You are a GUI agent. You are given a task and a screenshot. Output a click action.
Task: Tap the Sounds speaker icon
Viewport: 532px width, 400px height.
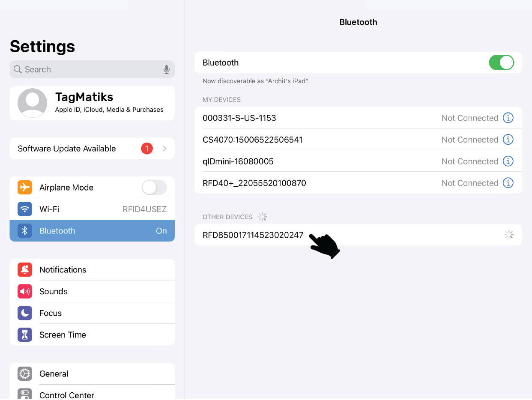coord(25,292)
